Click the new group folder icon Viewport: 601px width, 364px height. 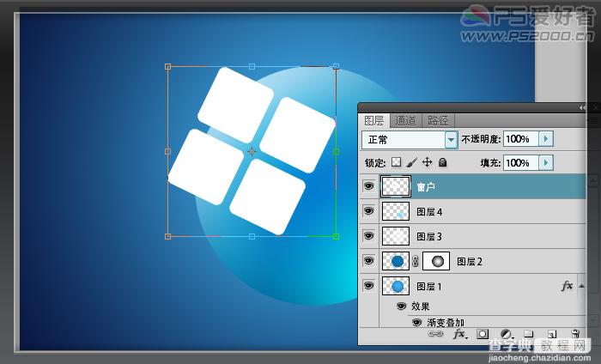pyautogui.click(x=529, y=334)
